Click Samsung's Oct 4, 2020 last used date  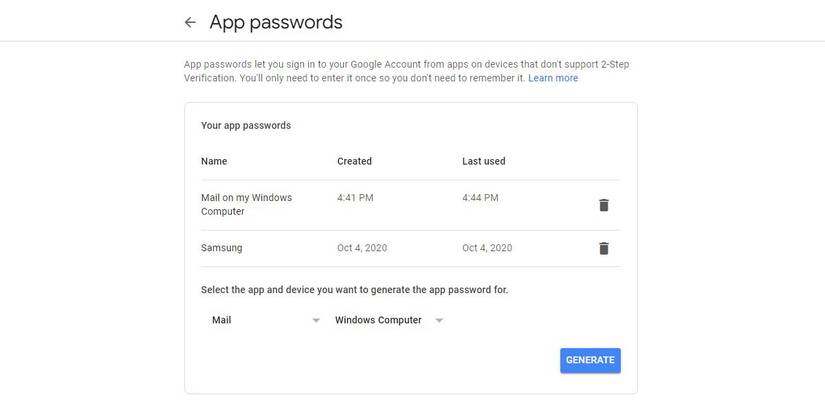pyautogui.click(x=487, y=248)
